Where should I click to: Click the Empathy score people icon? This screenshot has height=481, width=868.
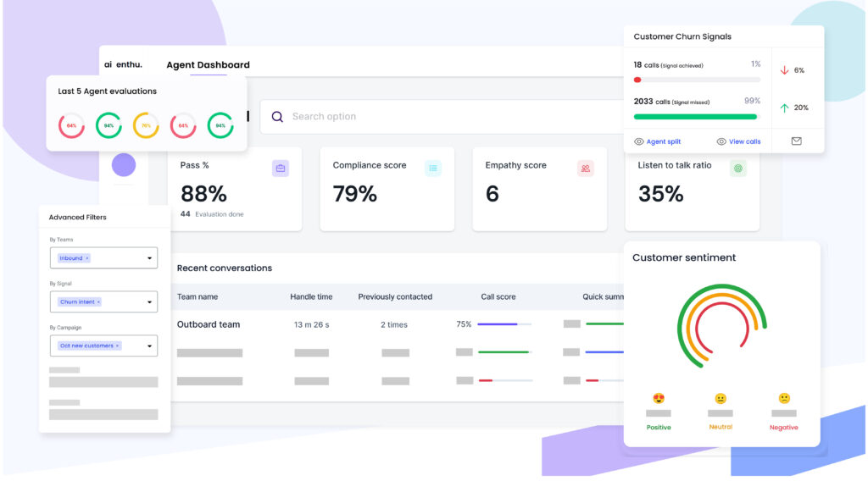[x=586, y=168]
